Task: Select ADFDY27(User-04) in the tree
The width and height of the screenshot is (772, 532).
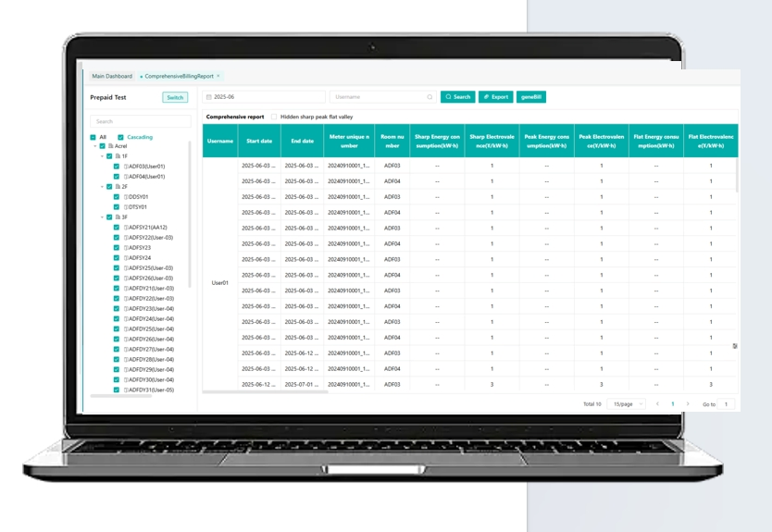Action: (151, 349)
